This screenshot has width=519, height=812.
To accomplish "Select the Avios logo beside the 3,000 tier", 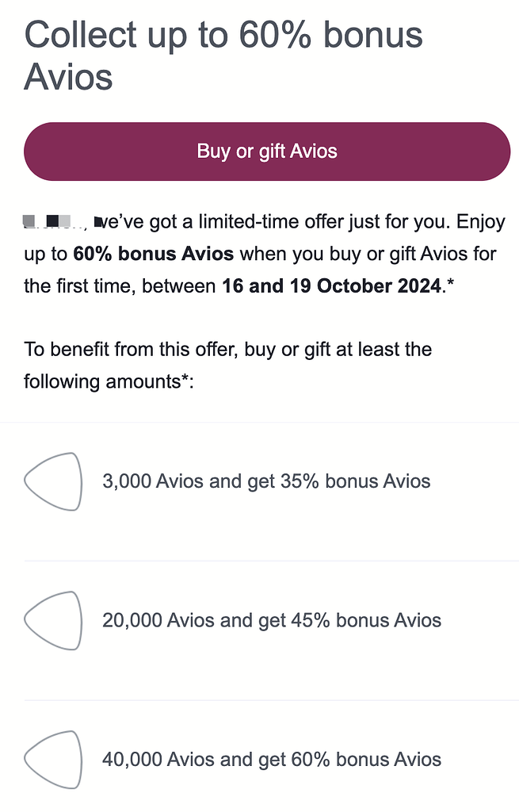I will click(53, 481).
